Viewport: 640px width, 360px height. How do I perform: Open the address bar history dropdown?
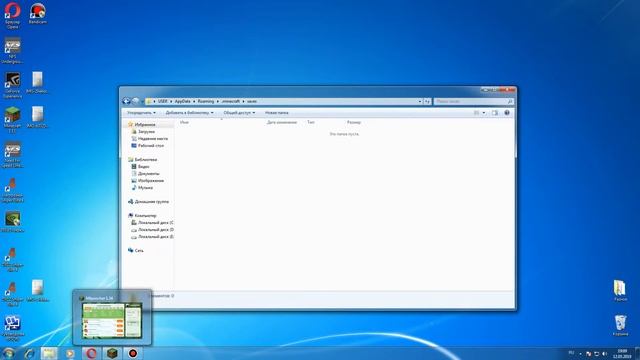pos(420,101)
